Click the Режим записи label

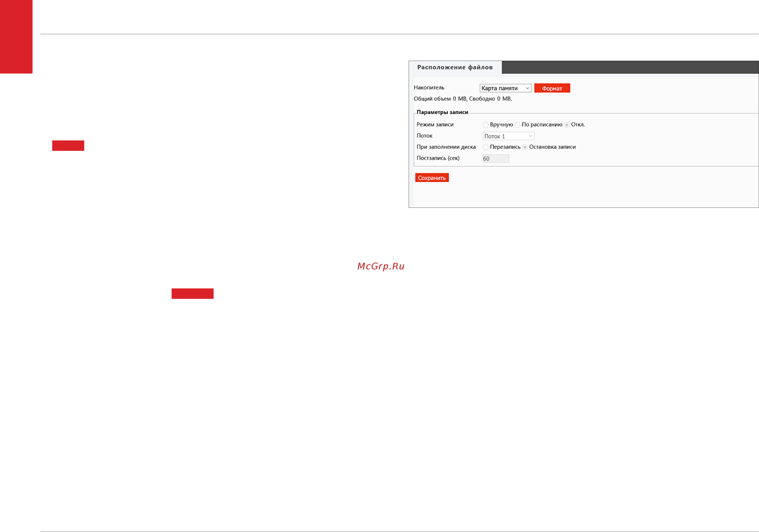[x=435, y=125]
